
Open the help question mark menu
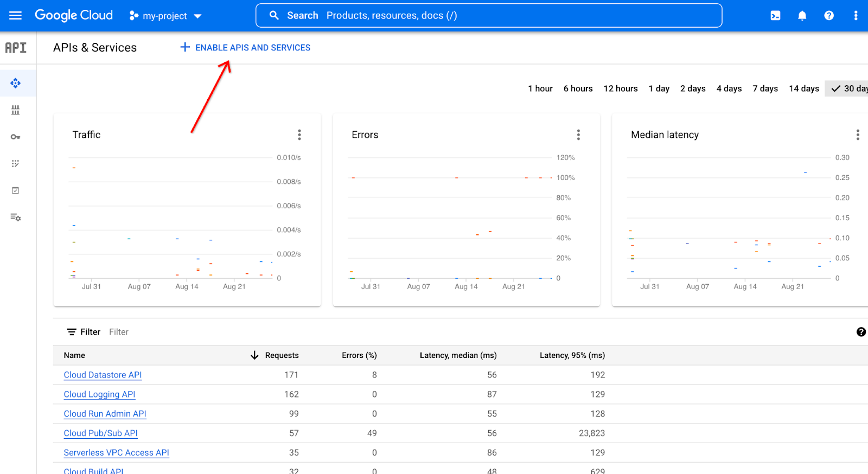pos(828,16)
